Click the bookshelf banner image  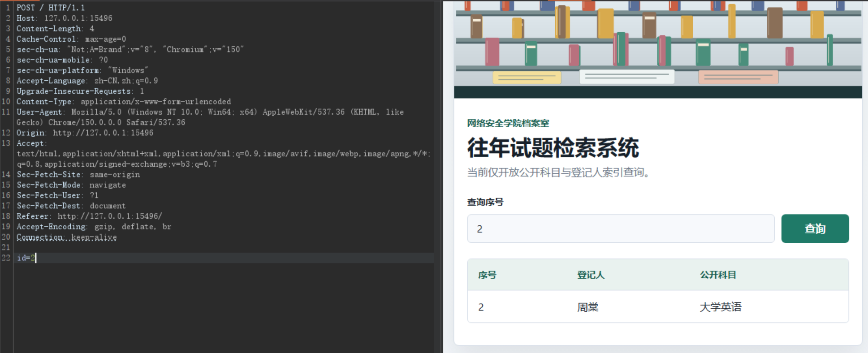(658, 49)
